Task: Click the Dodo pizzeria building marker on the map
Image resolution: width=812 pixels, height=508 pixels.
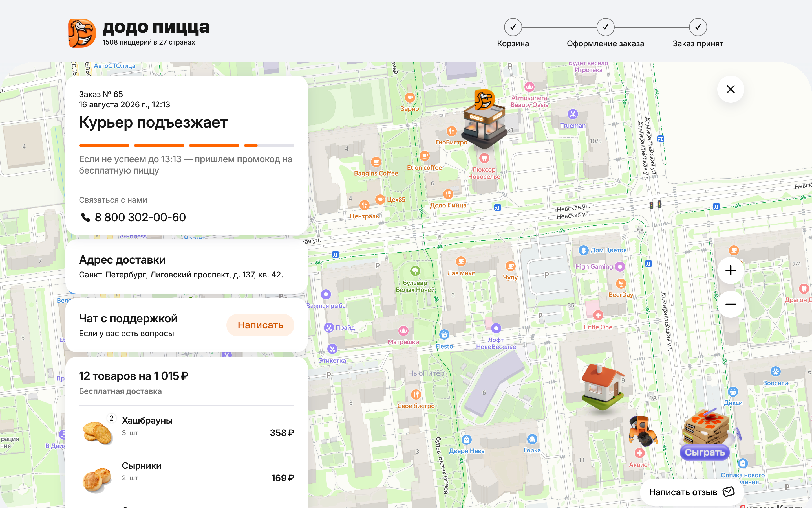Action: tap(484, 120)
